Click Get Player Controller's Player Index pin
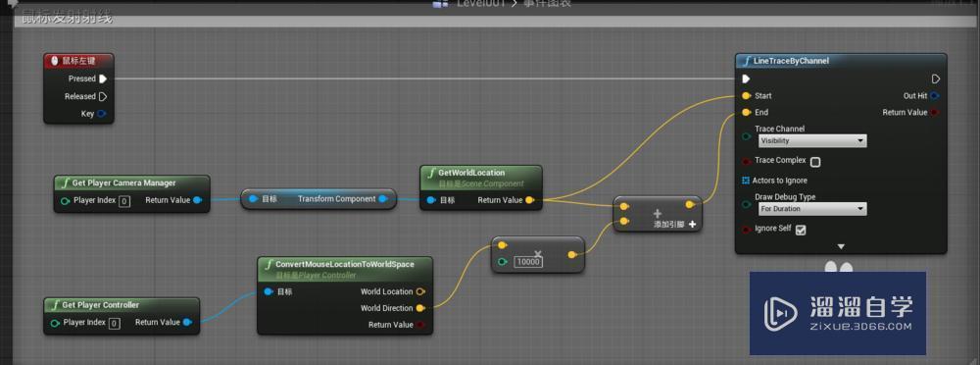The height and width of the screenshot is (365, 980). click(x=55, y=323)
